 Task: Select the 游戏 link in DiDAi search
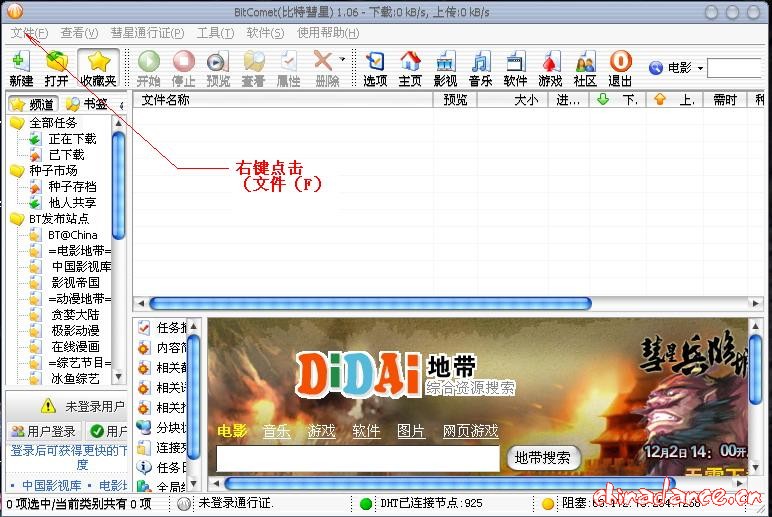tap(321, 431)
